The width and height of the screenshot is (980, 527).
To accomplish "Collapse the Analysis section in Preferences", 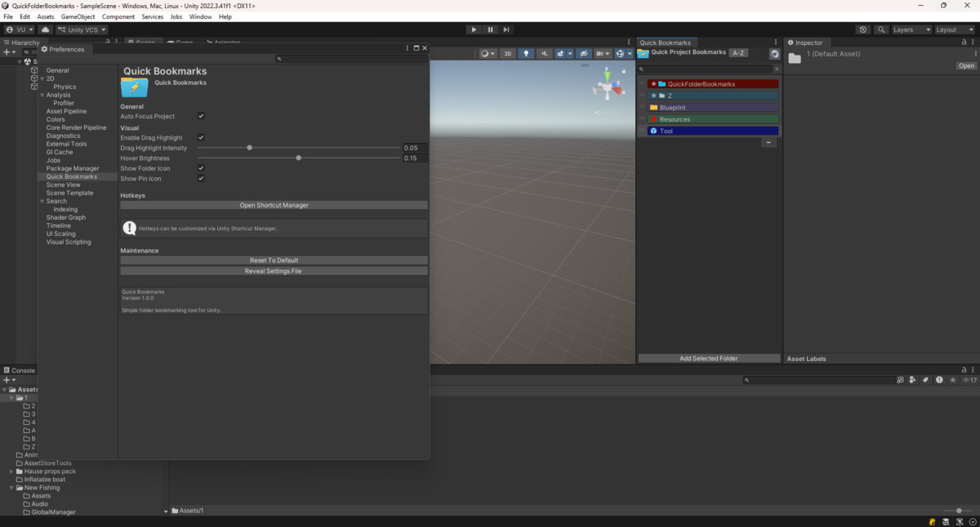I will 41,95.
